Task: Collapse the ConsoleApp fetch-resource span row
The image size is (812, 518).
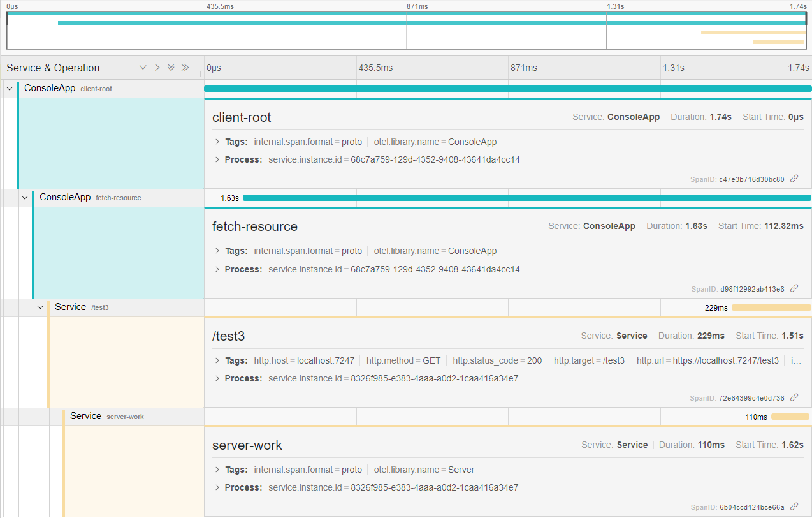Action: click(x=25, y=198)
